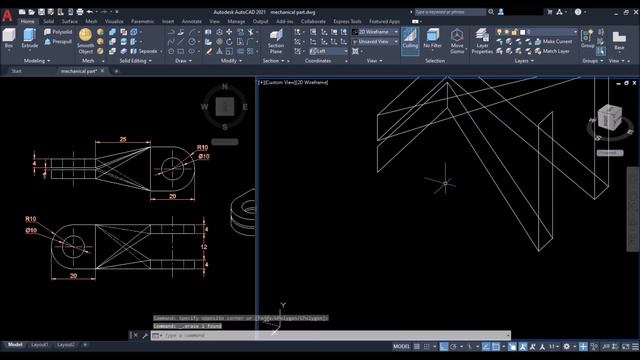Viewport: 640px width, 360px height.
Task: Toggle the layer lock icon in Layers
Action: 514,32
